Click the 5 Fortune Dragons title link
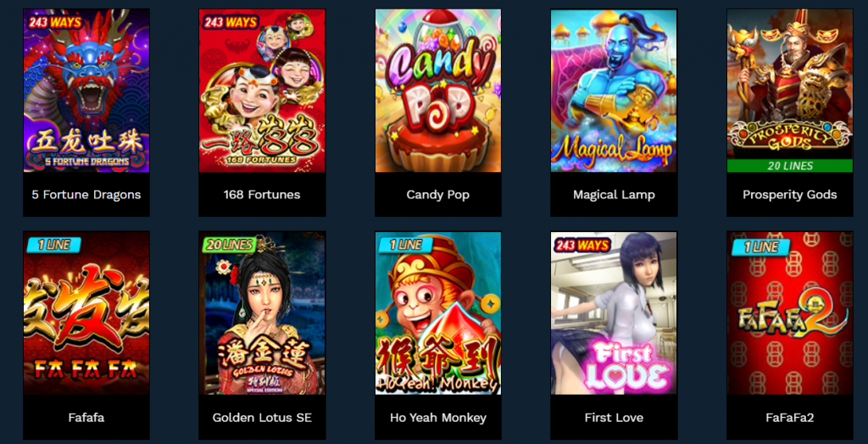The image size is (868, 444). 86,195
